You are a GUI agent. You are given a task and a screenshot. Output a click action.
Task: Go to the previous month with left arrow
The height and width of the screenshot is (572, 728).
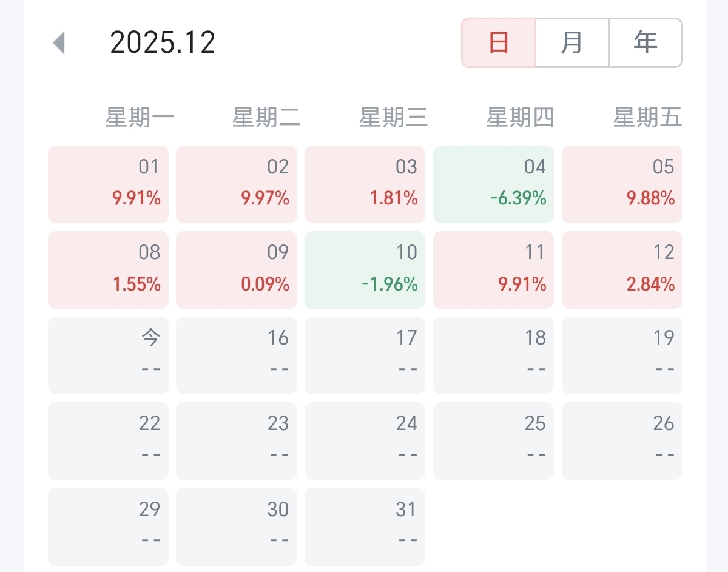[x=59, y=43]
